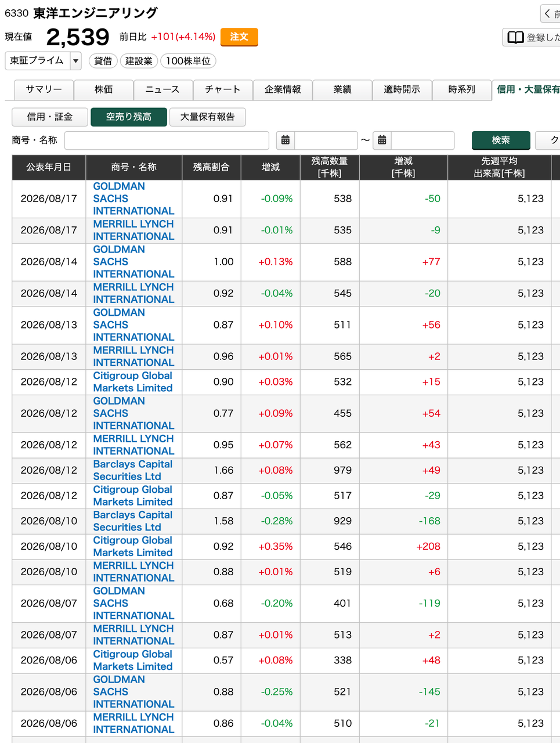Open MERRILL LYNCH link dated 2026/08/12
This screenshot has height=743, width=560.
click(x=133, y=445)
